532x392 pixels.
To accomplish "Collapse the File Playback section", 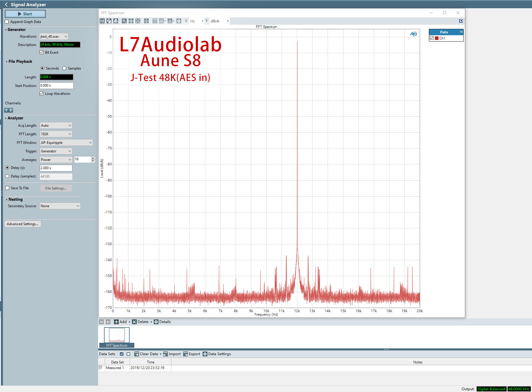I will [7, 62].
